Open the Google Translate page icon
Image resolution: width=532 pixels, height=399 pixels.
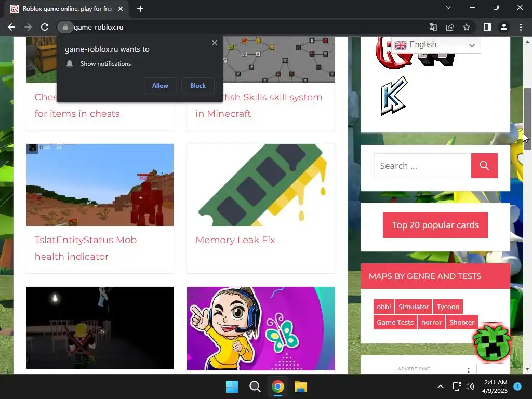click(433, 27)
